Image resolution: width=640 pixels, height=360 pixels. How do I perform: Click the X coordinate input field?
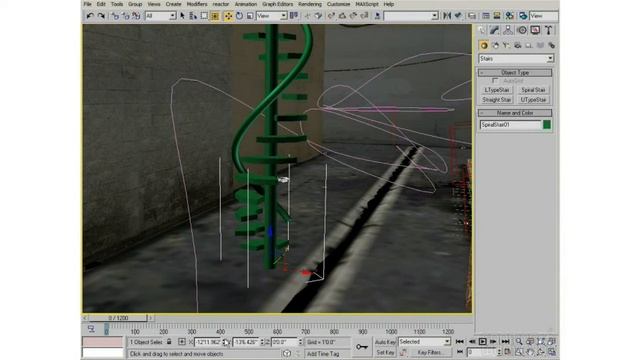pyautogui.click(x=208, y=342)
